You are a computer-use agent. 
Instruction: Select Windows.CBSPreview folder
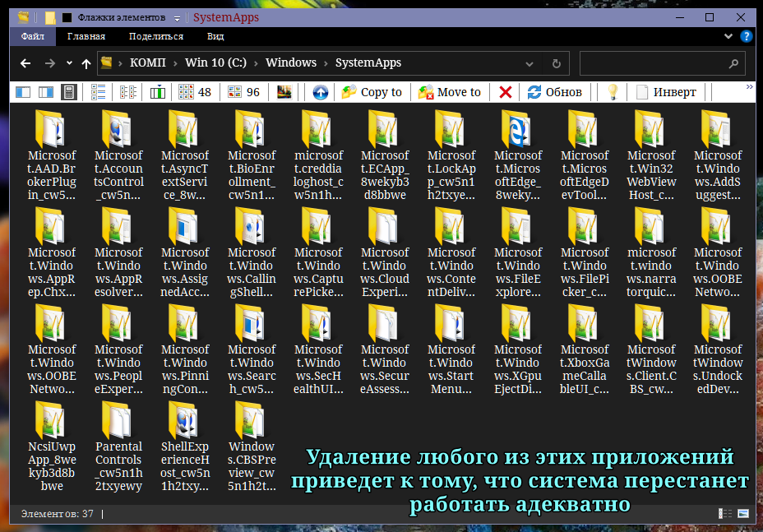click(252, 446)
